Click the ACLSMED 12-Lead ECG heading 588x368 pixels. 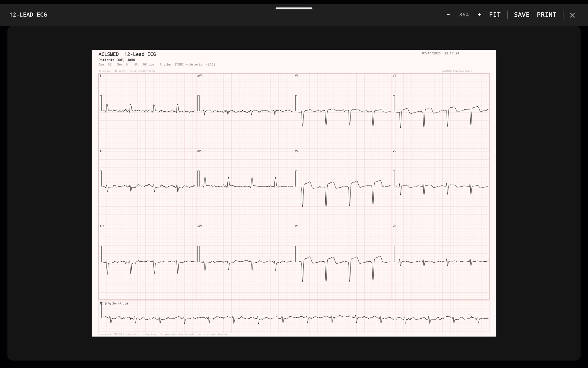(127, 54)
